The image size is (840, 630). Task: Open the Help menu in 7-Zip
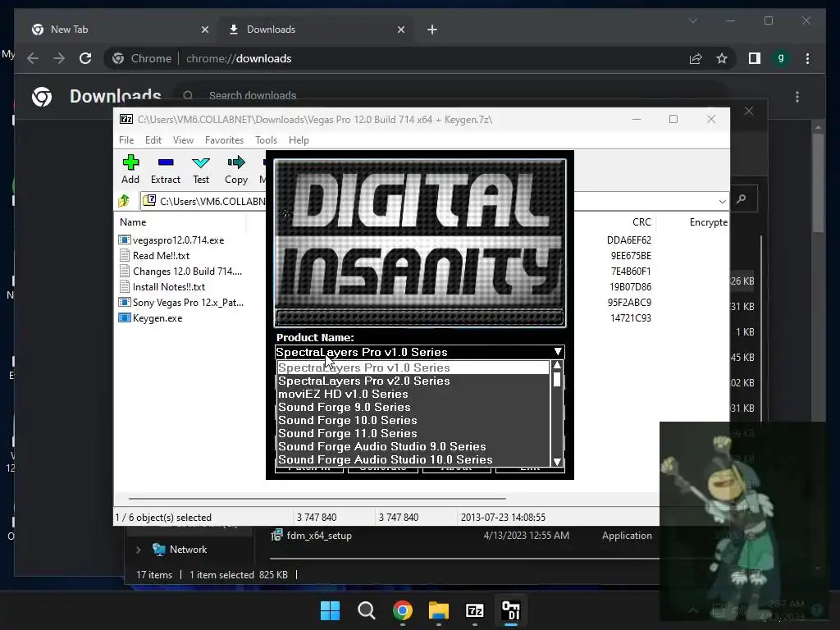tap(299, 139)
